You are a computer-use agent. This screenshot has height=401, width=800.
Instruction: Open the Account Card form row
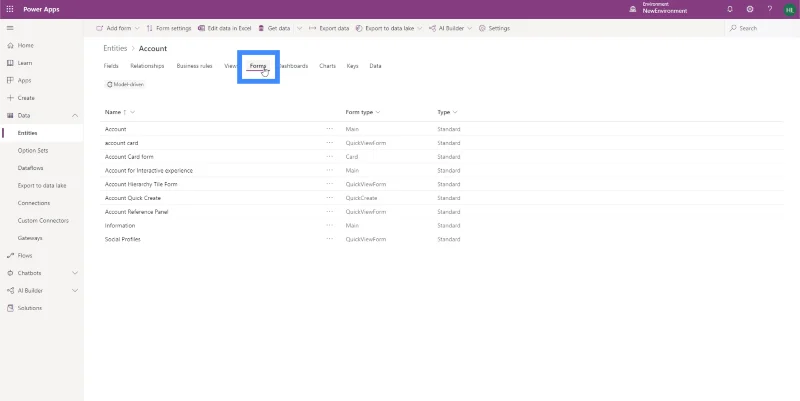(129, 157)
